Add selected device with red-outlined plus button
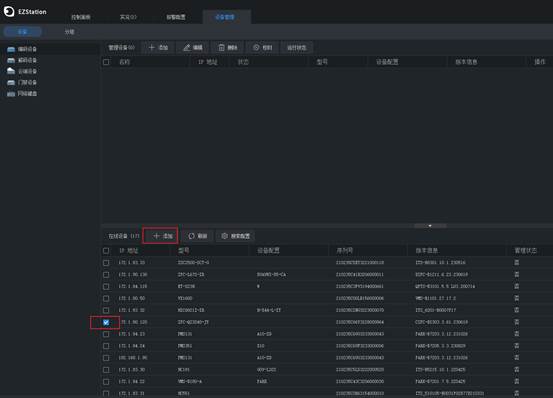This screenshot has width=553, height=398. click(160, 236)
